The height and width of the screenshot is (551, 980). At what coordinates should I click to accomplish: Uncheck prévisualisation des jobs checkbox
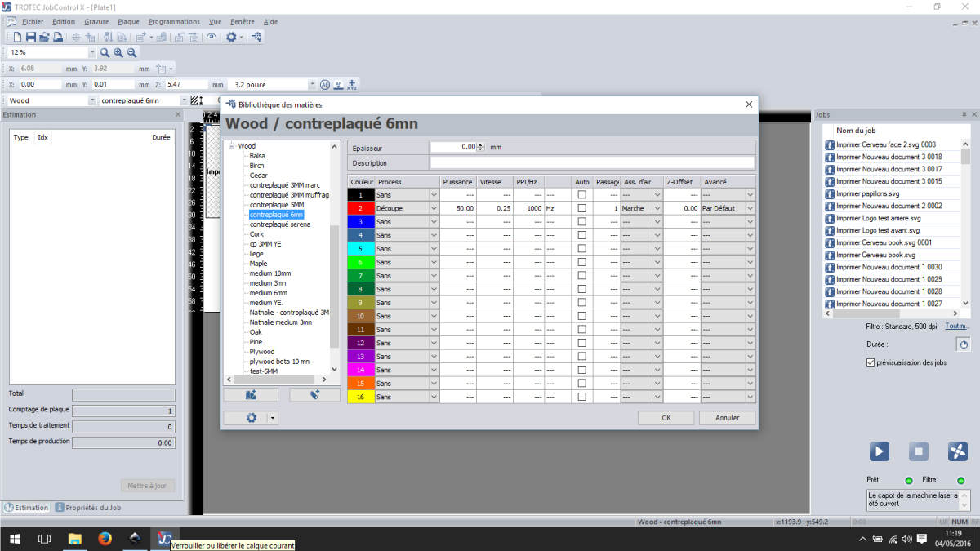click(871, 362)
